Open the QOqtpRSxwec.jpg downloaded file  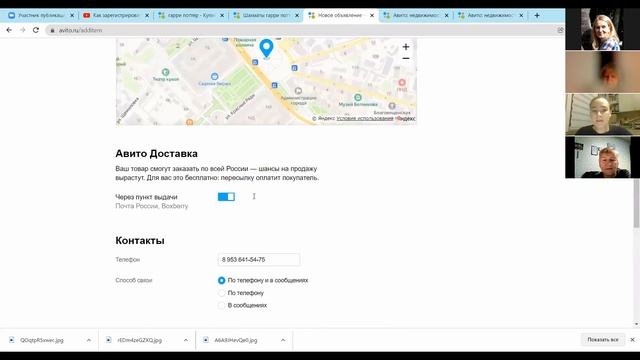coord(42,340)
